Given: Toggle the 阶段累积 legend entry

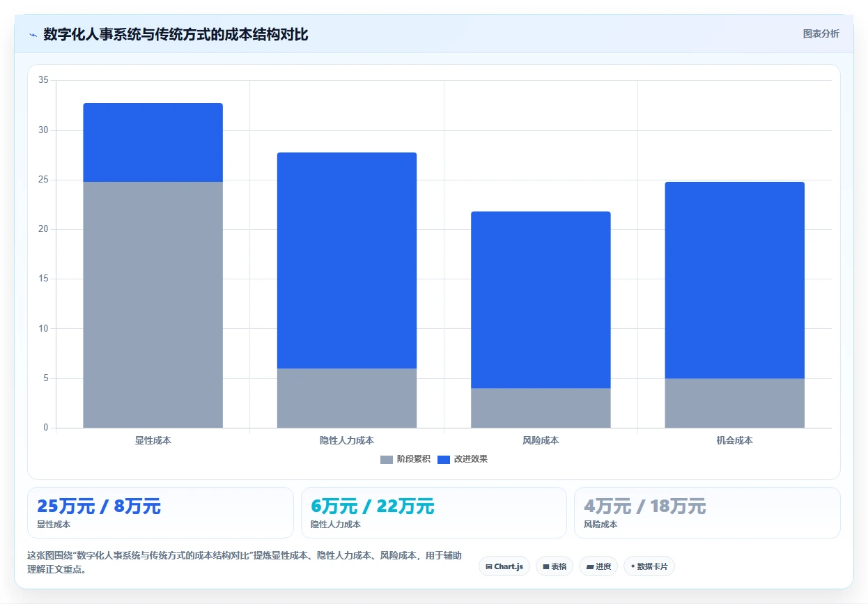Looking at the screenshot, I should [x=405, y=459].
